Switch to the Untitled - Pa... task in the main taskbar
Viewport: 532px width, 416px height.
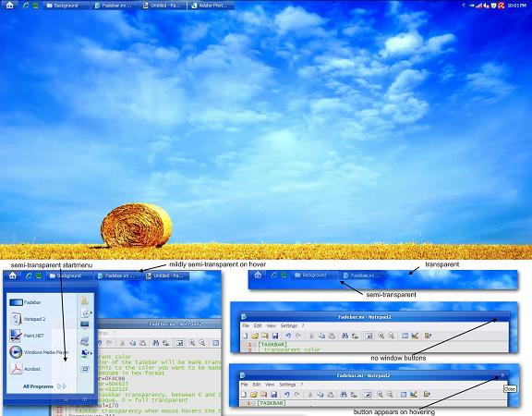[x=163, y=6]
